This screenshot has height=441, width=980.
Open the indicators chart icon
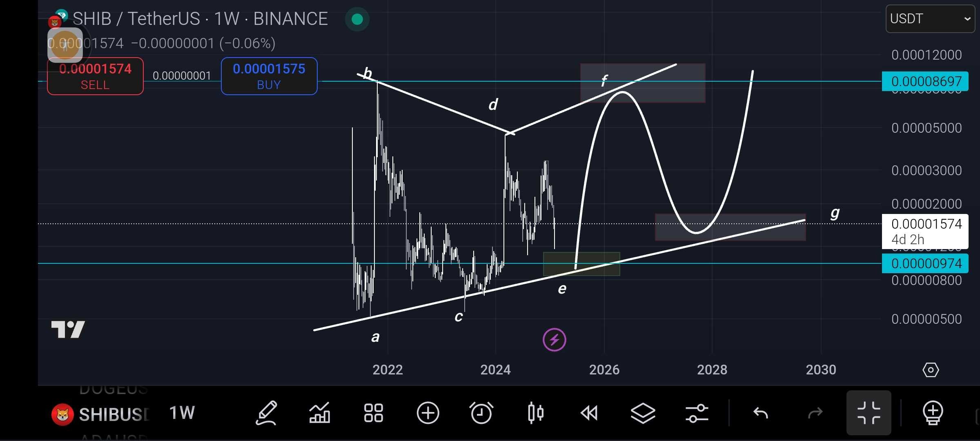(320, 413)
